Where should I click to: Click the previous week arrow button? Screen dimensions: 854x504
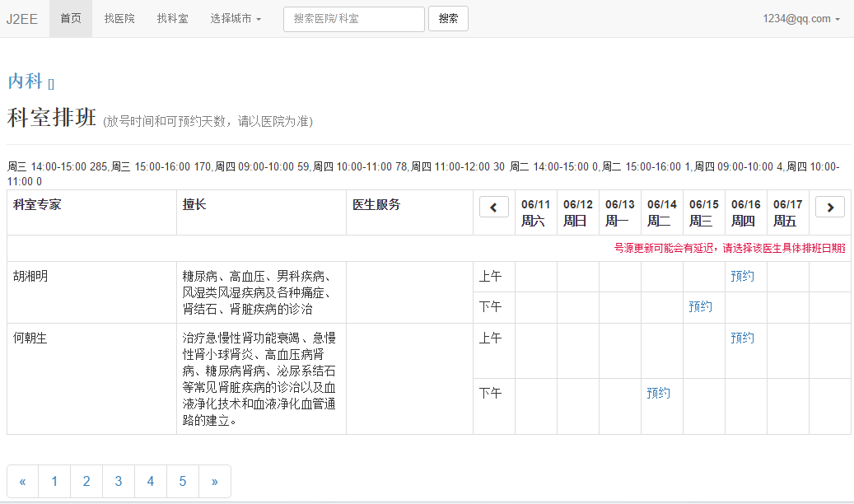pyautogui.click(x=494, y=208)
